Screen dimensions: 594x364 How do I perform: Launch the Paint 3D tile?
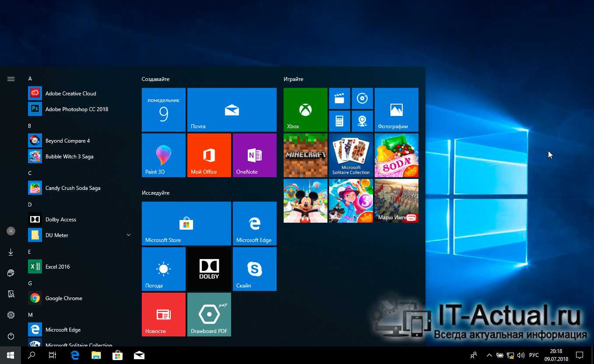(x=163, y=155)
